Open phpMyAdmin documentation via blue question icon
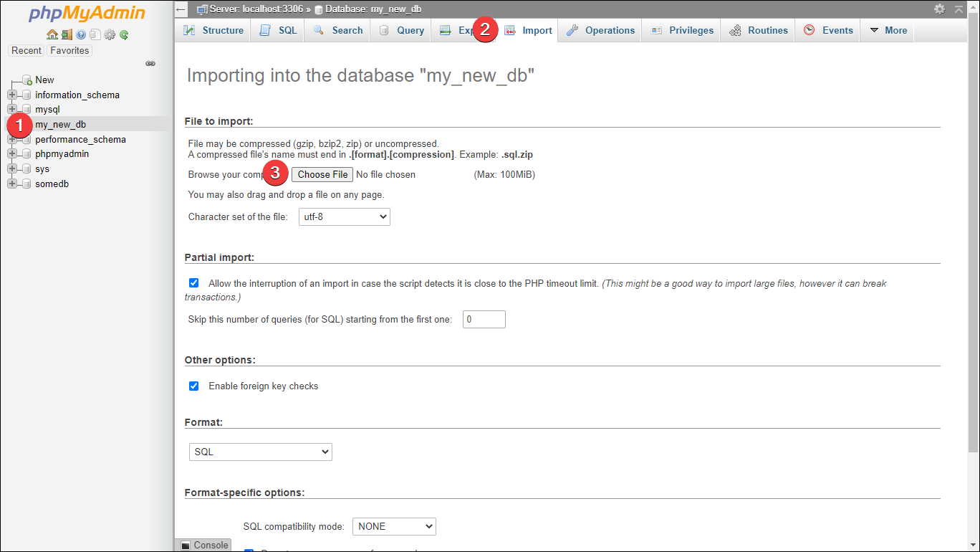This screenshot has width=980, height=552. click(x=81, y=34)
